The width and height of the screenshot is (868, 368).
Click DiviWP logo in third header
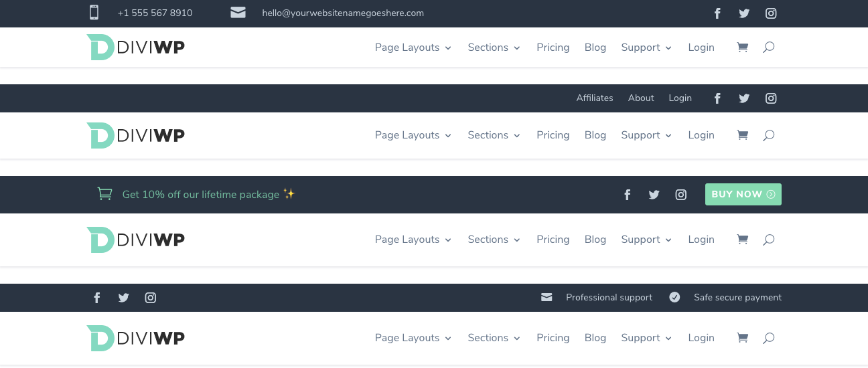click(136, 240)
